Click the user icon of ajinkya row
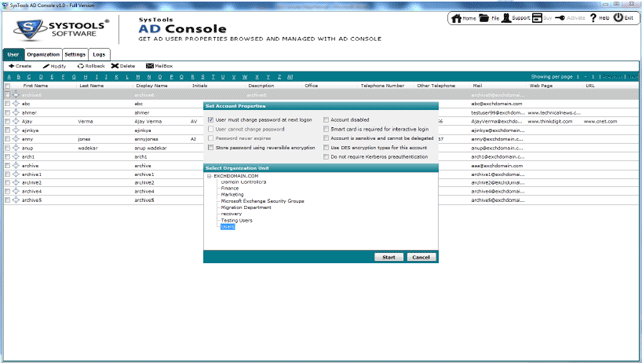Screen dimensions: 642x363 coord(16,130)
